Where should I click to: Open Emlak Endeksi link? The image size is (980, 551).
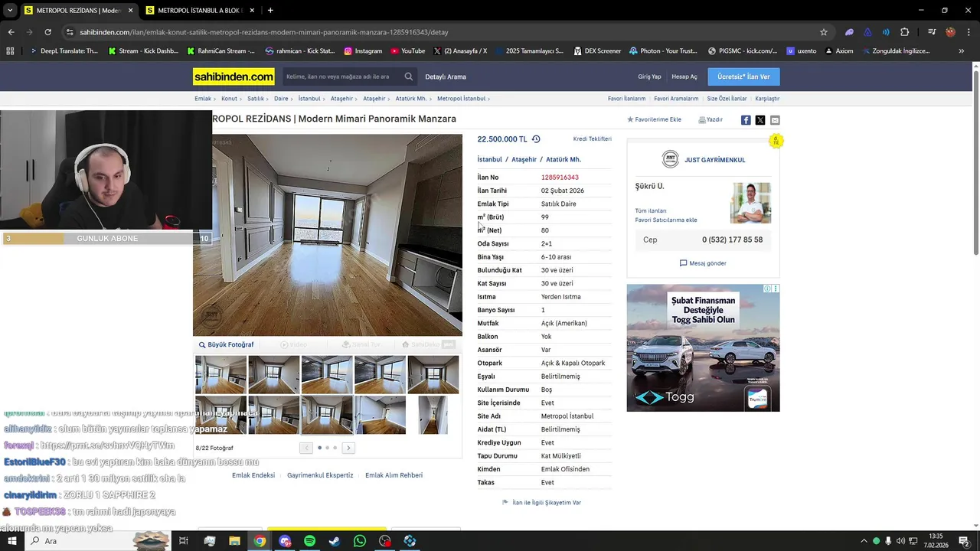tap(253, 475)
